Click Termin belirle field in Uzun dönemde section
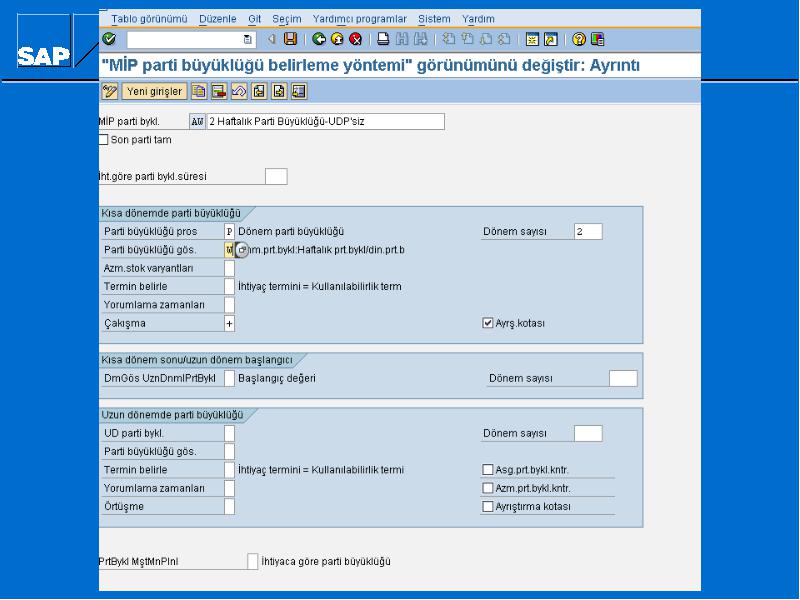 230,470
